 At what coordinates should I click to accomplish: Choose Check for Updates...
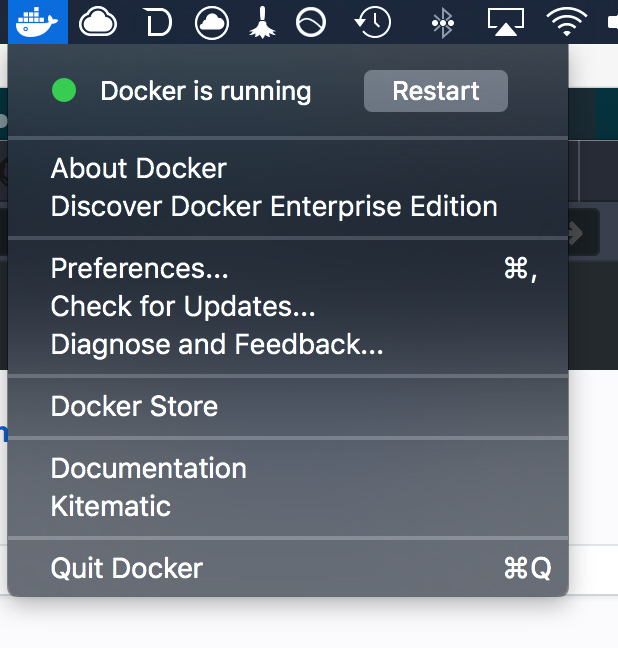coord(288,306)
